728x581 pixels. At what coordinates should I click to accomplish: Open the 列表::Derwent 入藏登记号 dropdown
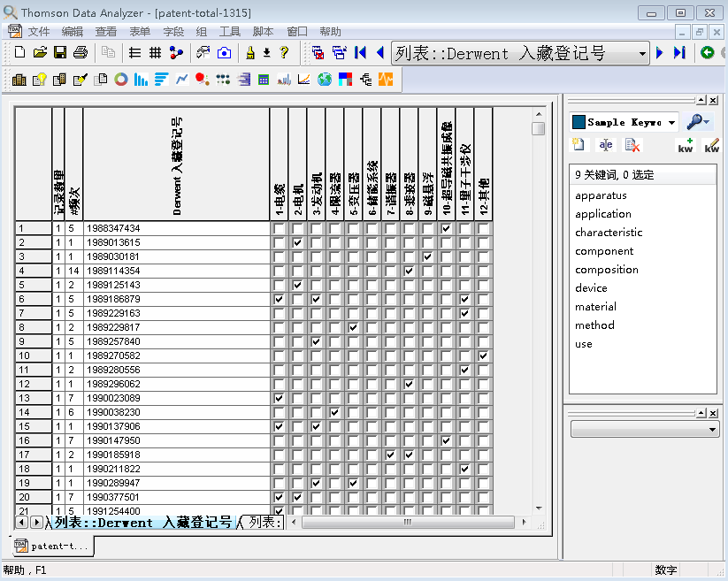(643, 54)
